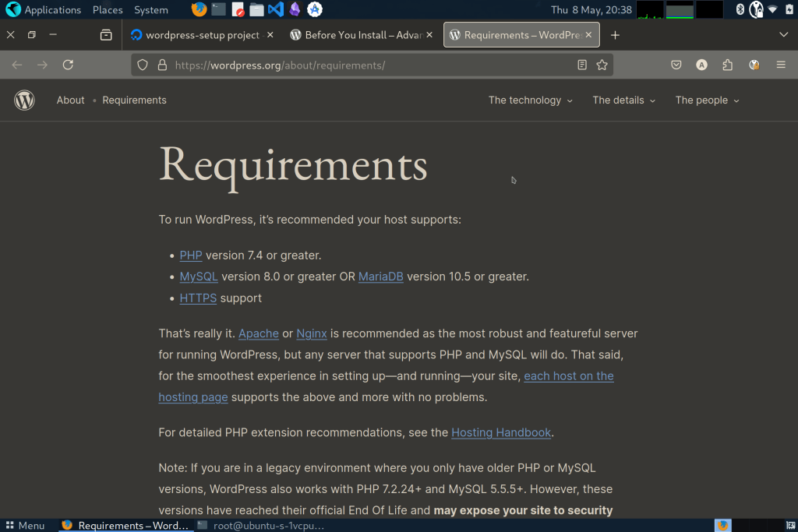The image size is (798, 532).
Task: Click the Bluetooth tray icon
Action: pos(740,9)
